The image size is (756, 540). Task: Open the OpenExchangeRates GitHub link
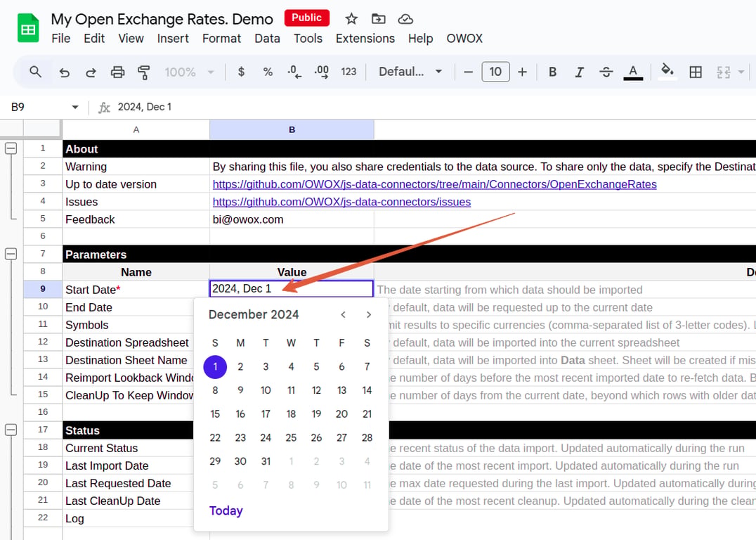click(434, 184)
